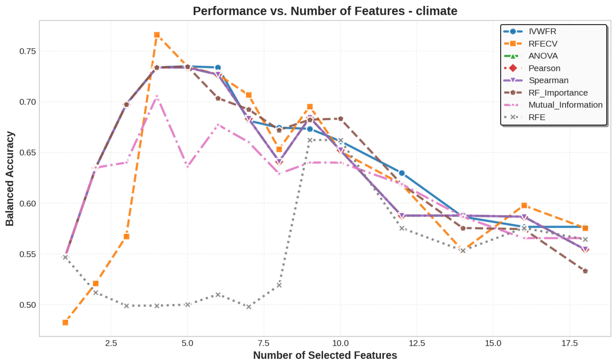
Task: Click the blue IVWFR circle at 12 features
Action: click(402, 173)
